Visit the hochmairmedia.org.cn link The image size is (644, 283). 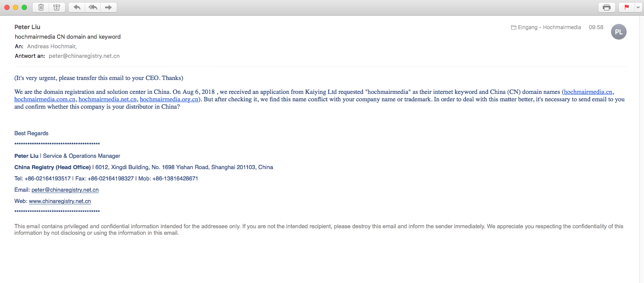click(x=169, y=99)
